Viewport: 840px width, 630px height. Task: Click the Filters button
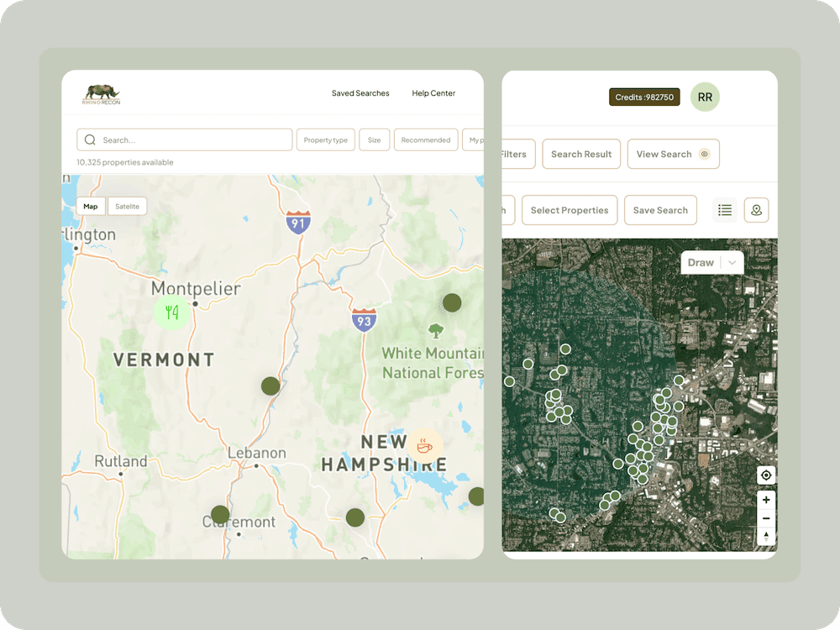(518, 155)
